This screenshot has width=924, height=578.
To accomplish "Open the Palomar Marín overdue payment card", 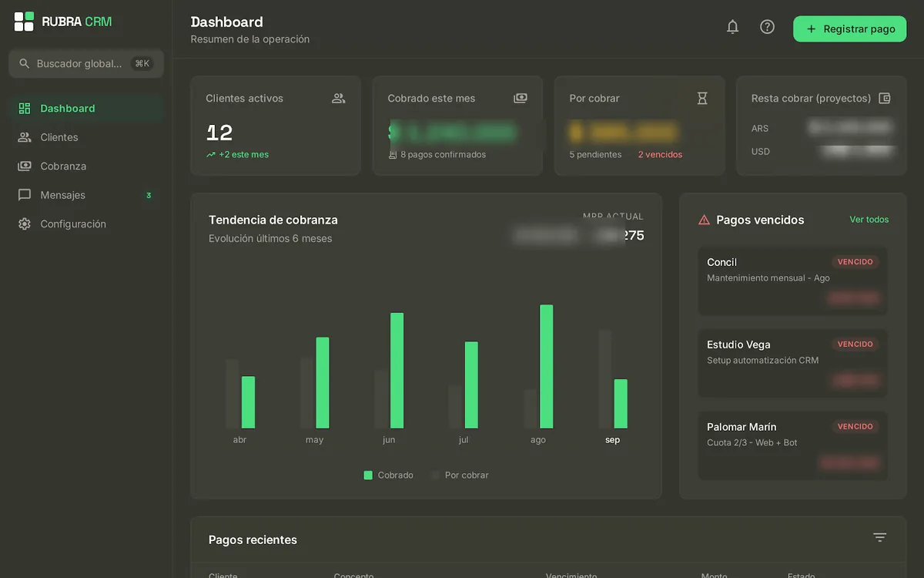I will tap(792, 445).
